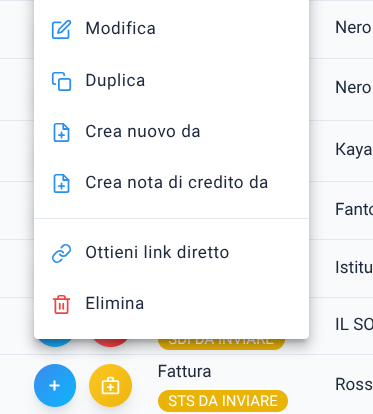Click the pencil edit icon beside Modifica
This screenshot has height=414, width=373.
click(x=61, y=29)
